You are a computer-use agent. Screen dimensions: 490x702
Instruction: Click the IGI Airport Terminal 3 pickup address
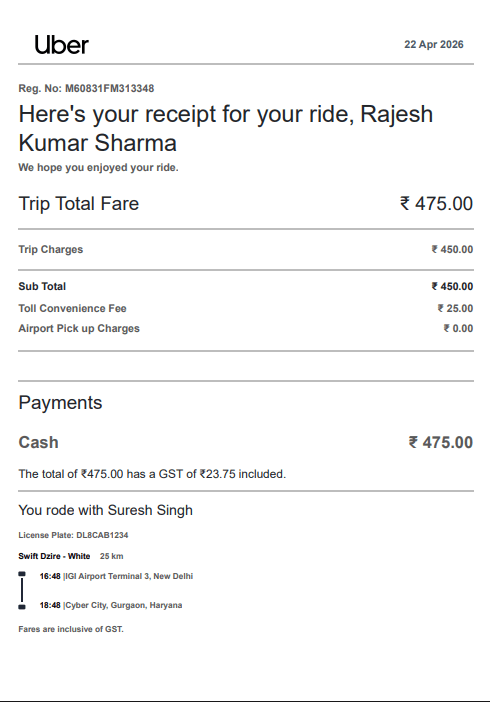(129, 576)
